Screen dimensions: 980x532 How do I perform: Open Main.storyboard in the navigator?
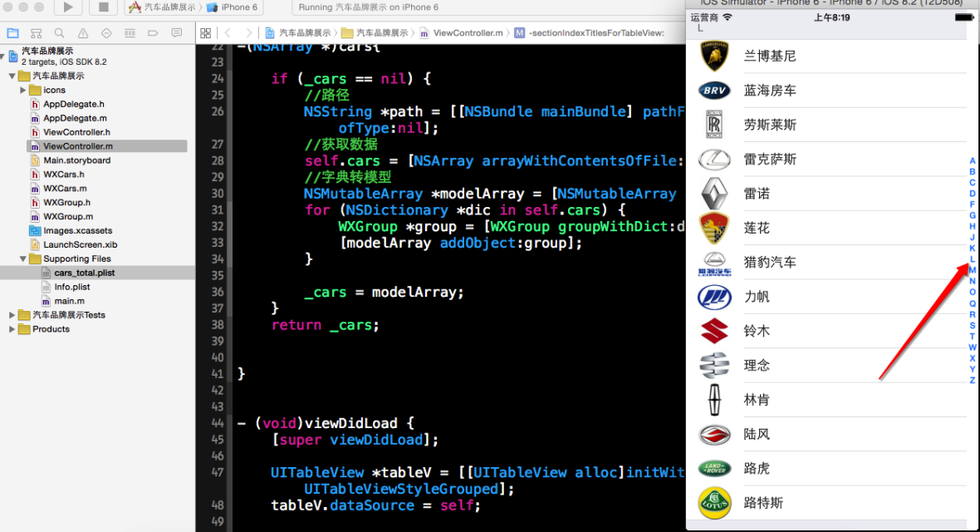[77, 160]
